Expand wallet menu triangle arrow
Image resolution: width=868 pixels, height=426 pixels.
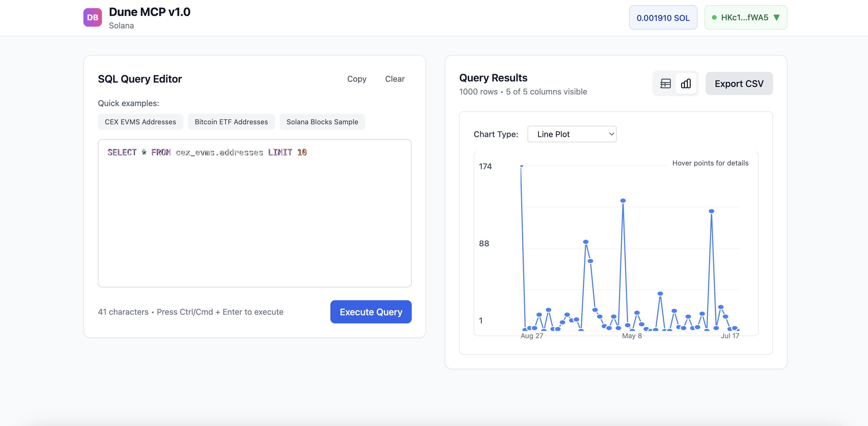(777, 18)
